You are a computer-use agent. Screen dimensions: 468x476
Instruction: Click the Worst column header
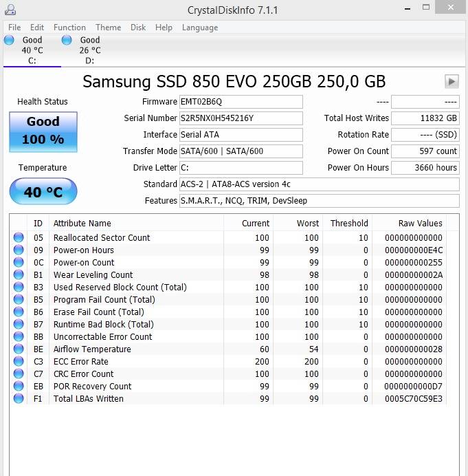(x=298, y=224)
